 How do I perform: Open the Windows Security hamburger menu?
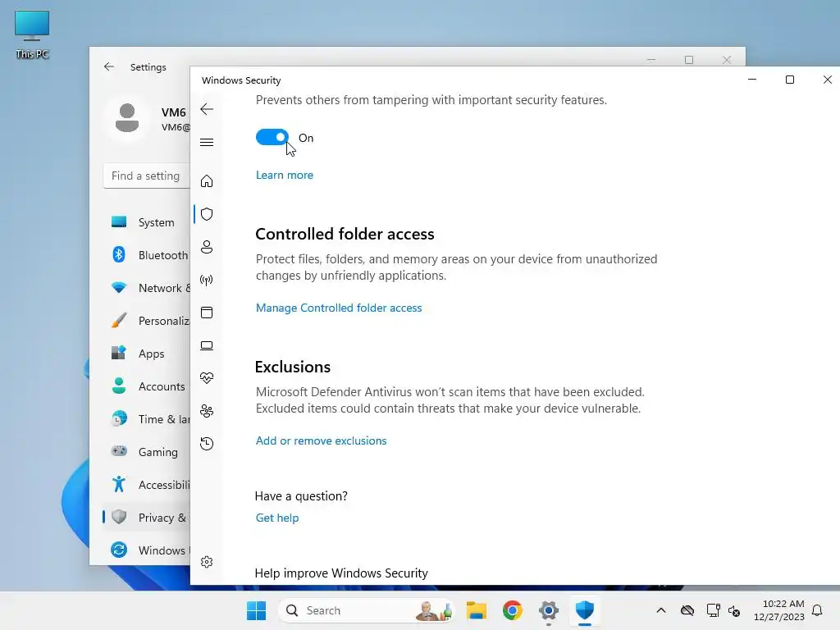click(207, 143)
